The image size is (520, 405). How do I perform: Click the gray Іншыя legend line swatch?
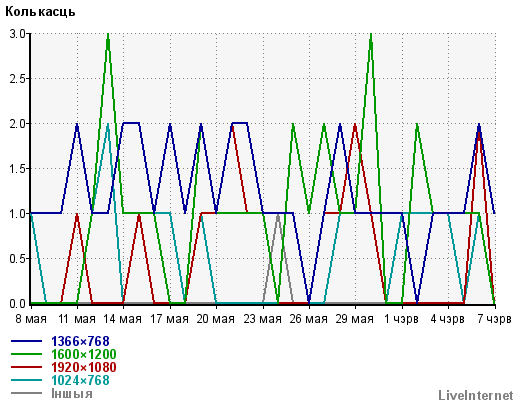coord(26,393)
